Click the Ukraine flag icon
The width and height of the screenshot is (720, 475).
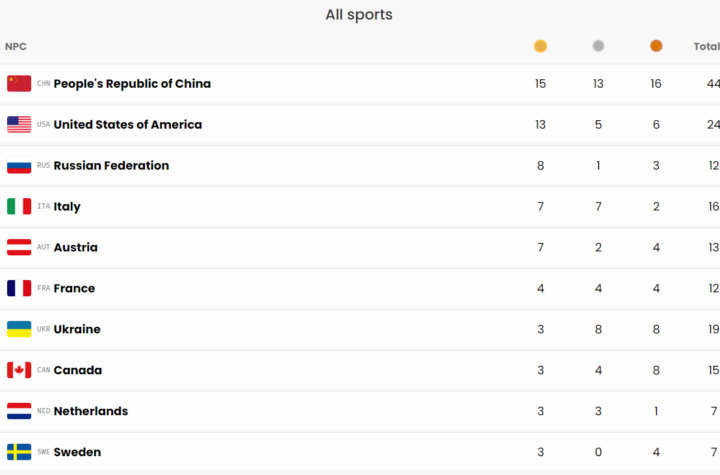(x=19, y=330)
